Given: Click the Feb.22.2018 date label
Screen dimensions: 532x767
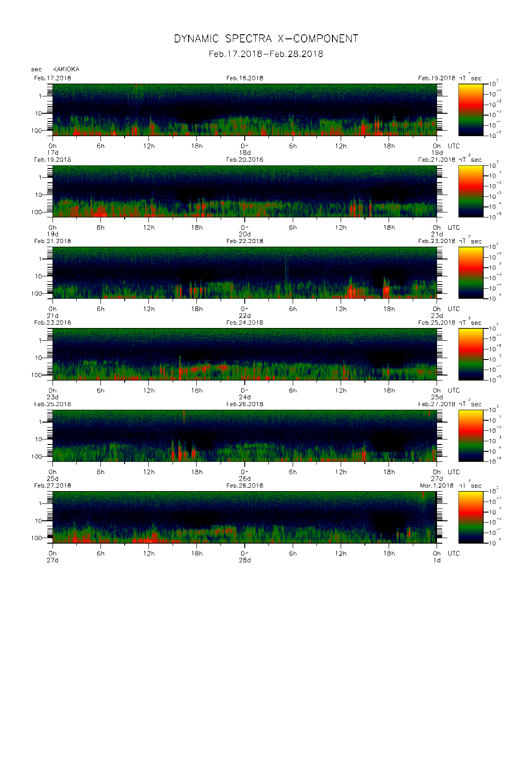Looking at the screenshot, I should 245,241.
